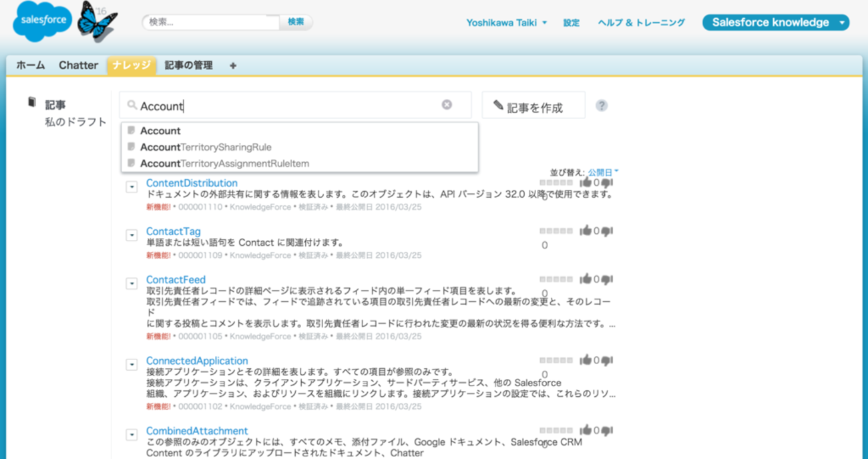Open 私のドラフト in the sidebar

(x=75, y=122)
